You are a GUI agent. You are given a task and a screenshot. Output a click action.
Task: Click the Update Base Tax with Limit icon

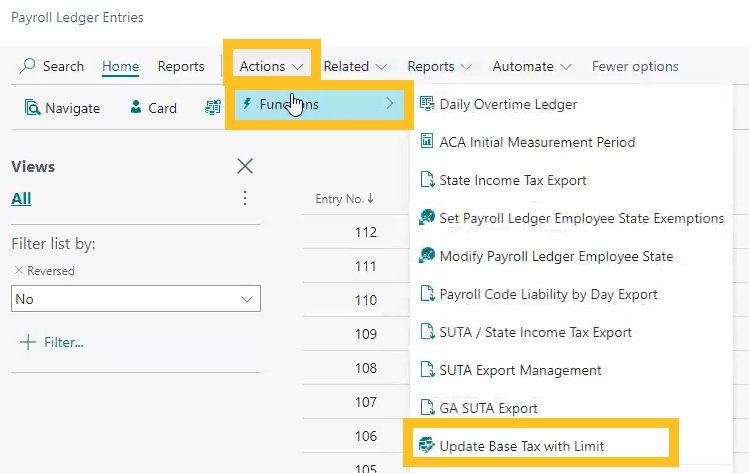pyautogui.click(x=427, y=445)
